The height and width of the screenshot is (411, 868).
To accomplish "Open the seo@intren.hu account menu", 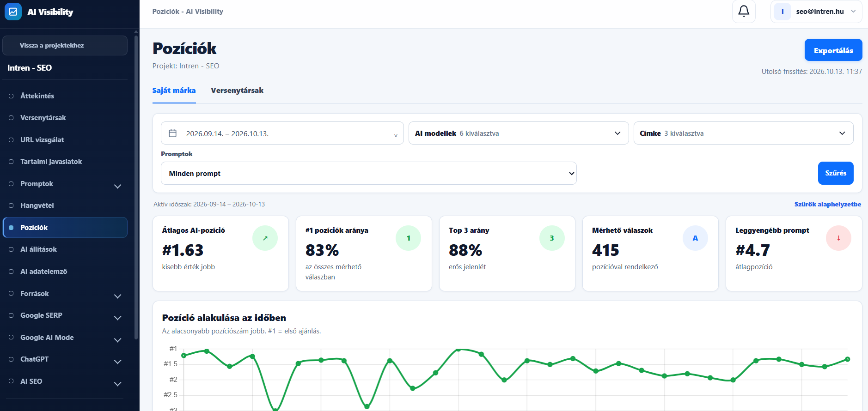I will point(816,12).
